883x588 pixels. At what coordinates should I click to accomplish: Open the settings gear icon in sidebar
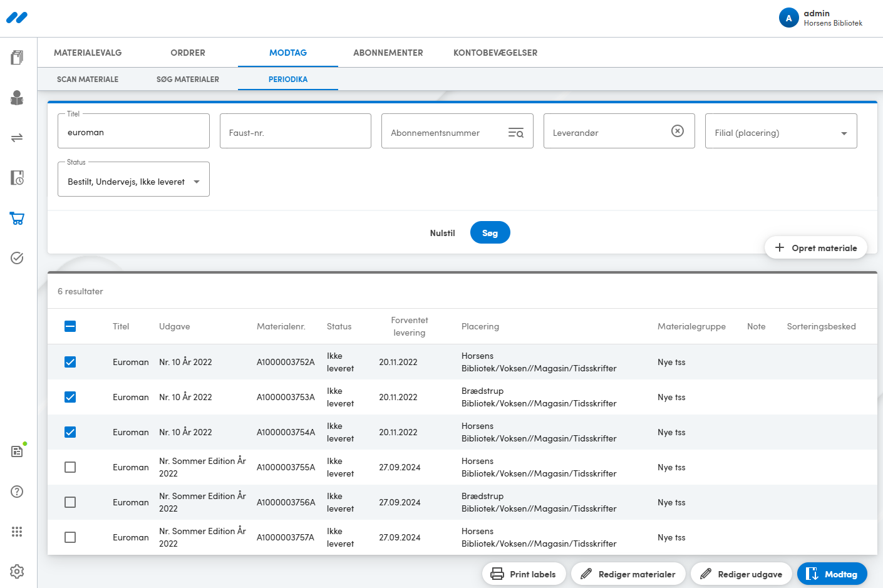(17, 572)
